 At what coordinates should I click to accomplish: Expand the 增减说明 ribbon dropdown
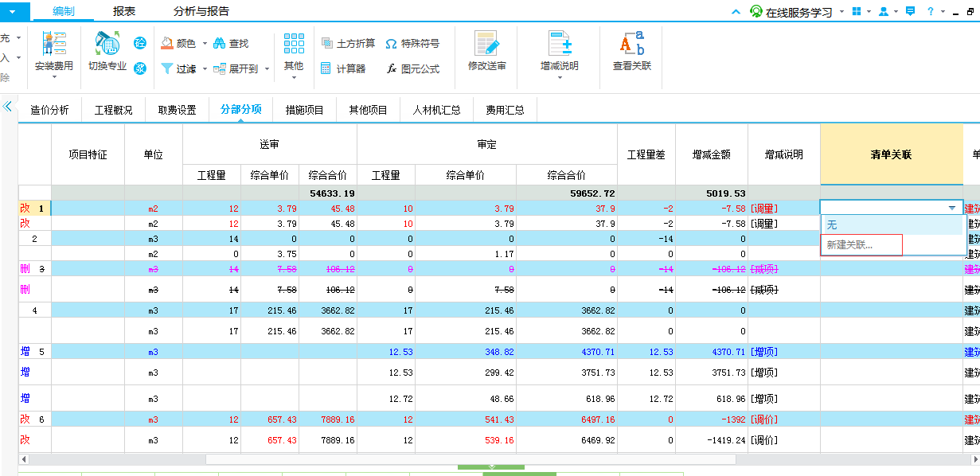pos(559,78)
